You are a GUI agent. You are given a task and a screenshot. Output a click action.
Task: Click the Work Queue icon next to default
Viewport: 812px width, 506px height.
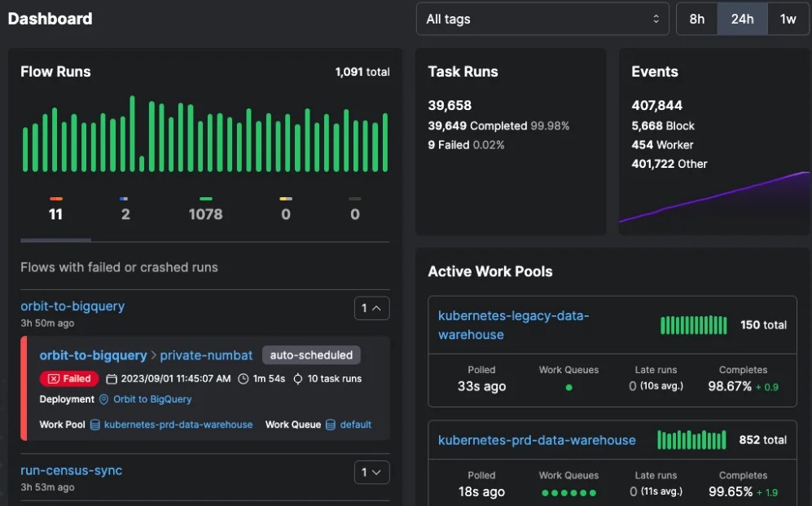(x=331, y=424)
